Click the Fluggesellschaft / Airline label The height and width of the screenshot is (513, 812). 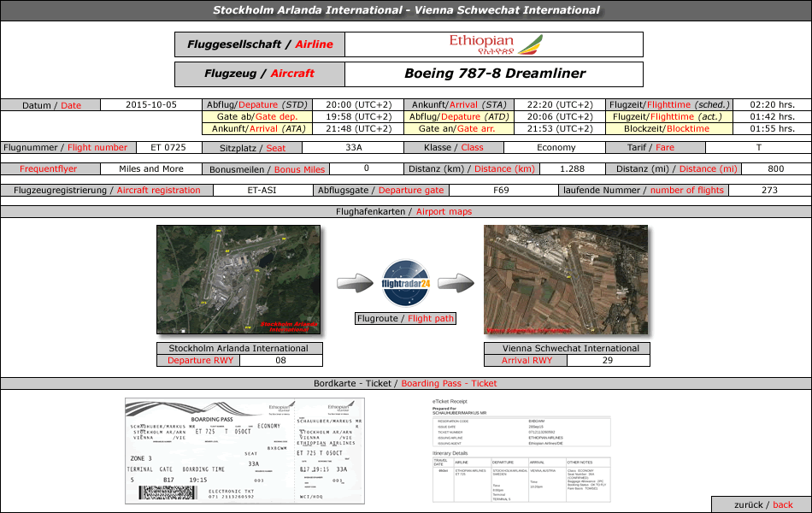coord(260,44)
